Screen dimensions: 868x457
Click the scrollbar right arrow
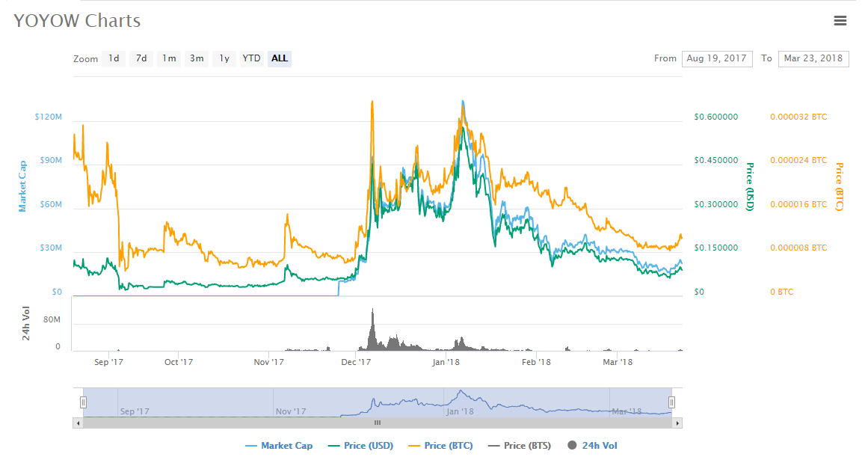click(677, 423)
